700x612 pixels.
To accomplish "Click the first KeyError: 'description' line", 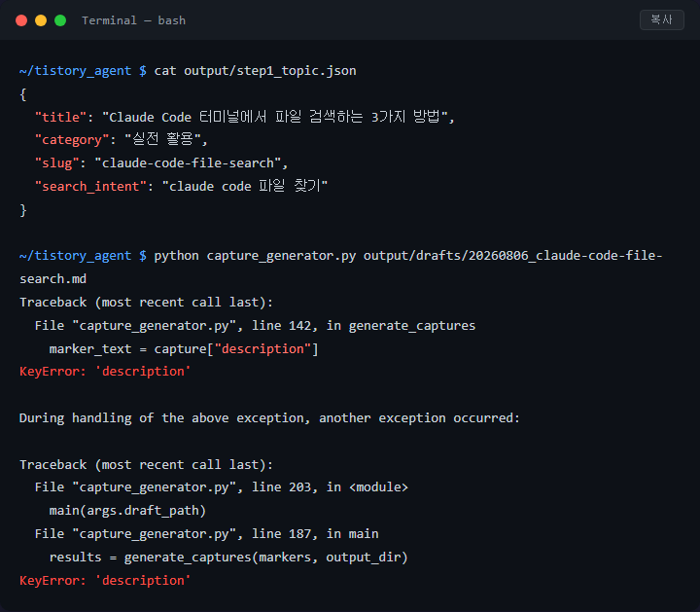I will (x=105, y=372).
